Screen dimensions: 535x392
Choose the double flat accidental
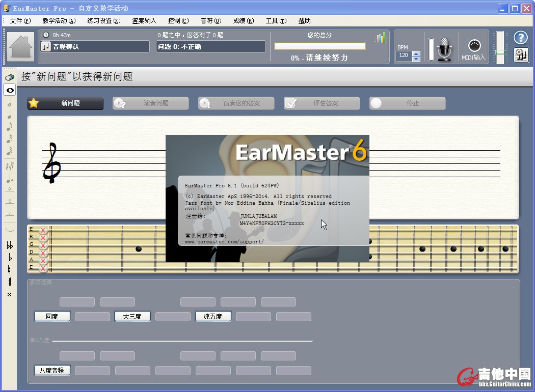click(x=9, y=245)
